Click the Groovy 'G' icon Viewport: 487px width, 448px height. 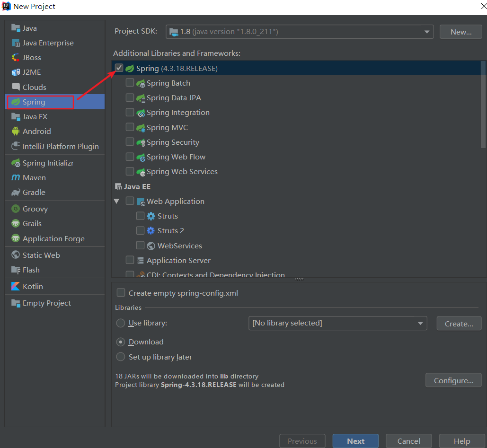(x=16, y=209)
